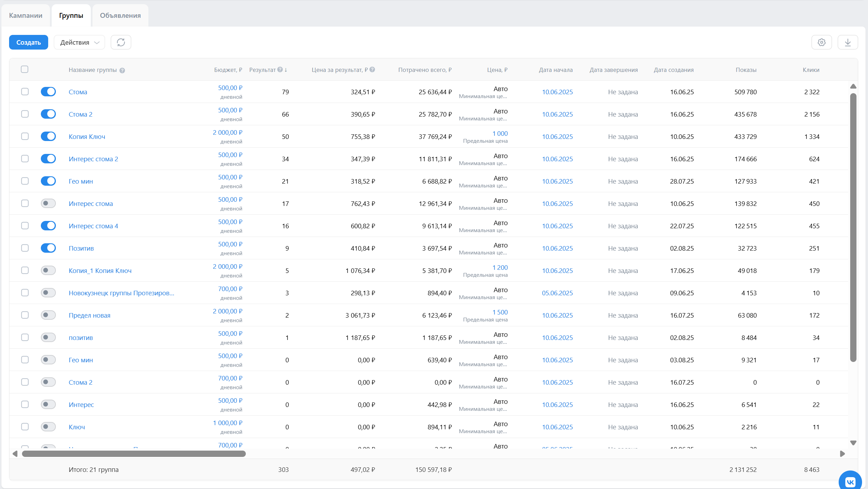Open table settings gear icon
868x489 pixels.
pyautogui.click(x=822, y=42)
